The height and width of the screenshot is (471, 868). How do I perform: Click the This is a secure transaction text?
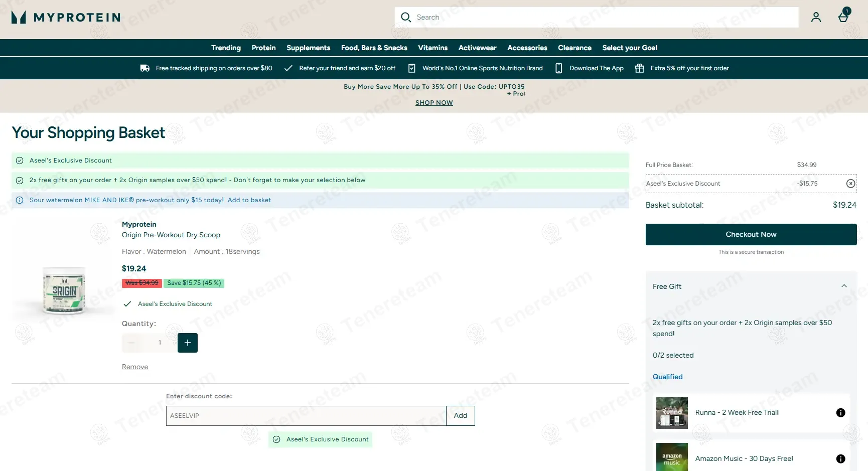(751, 252)
